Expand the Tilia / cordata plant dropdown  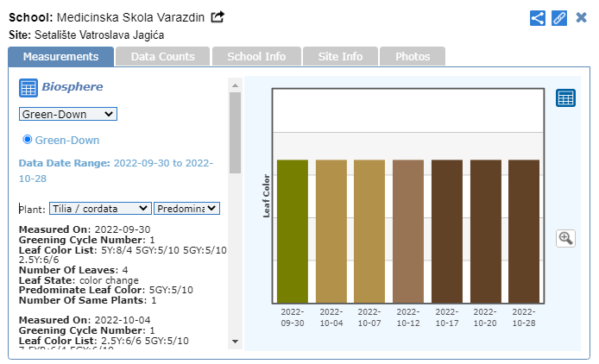[x=99, y=208]
